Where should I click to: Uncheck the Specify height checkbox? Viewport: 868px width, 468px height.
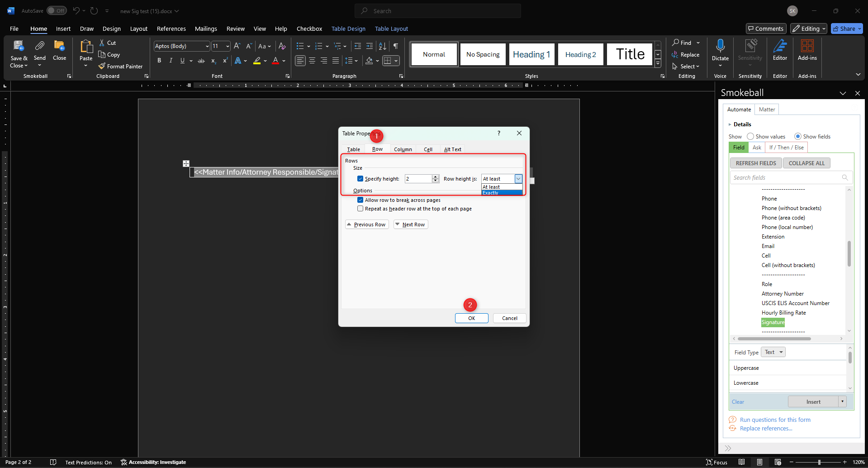[x=360, y=179]
